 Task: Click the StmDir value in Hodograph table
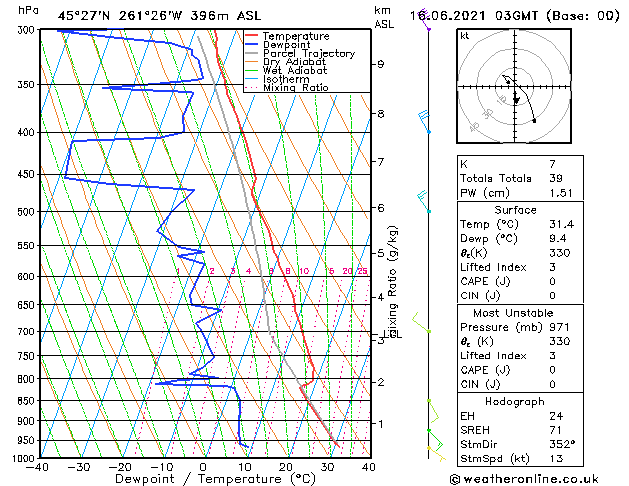point(562,444)
